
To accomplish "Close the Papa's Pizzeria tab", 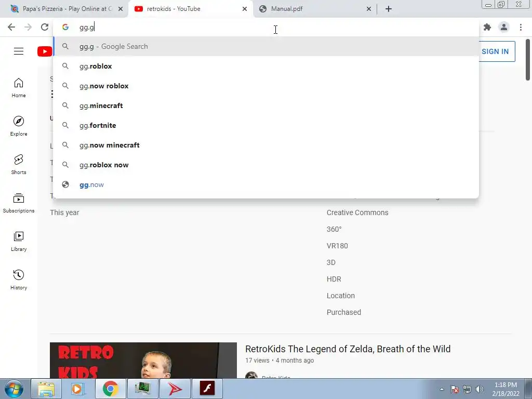I will [121, 9].
